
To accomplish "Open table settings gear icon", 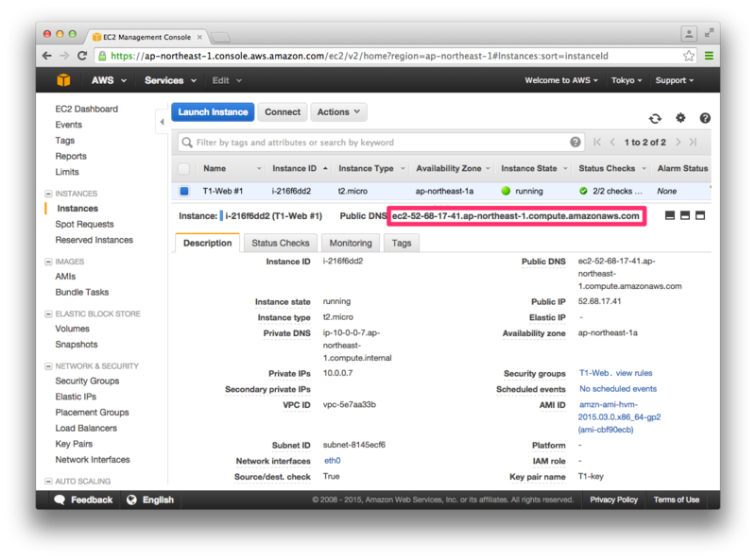I will click(680, 118).
